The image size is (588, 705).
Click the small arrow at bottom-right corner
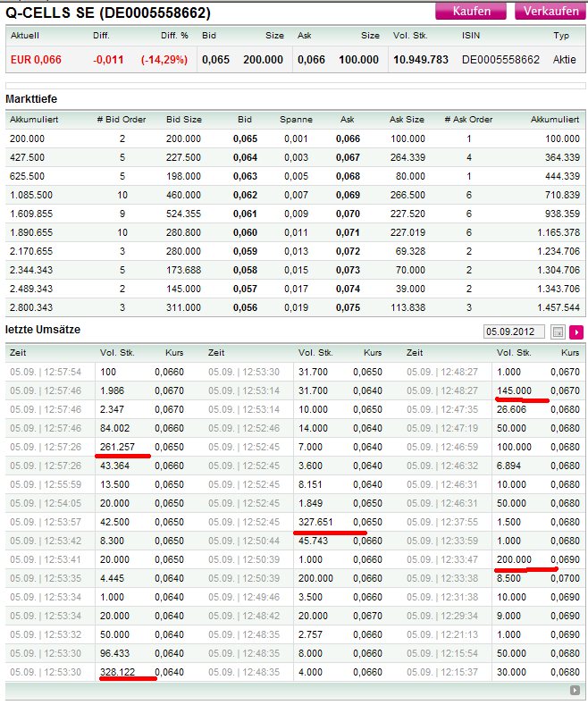575,691
